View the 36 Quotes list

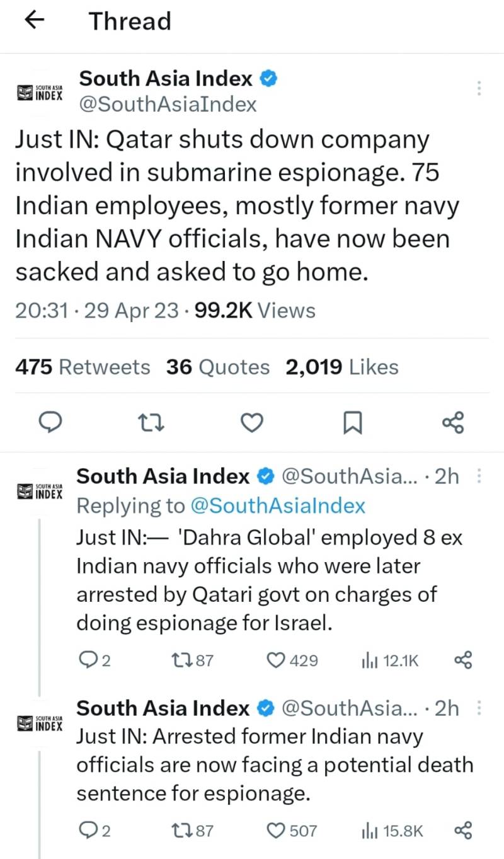218,367
